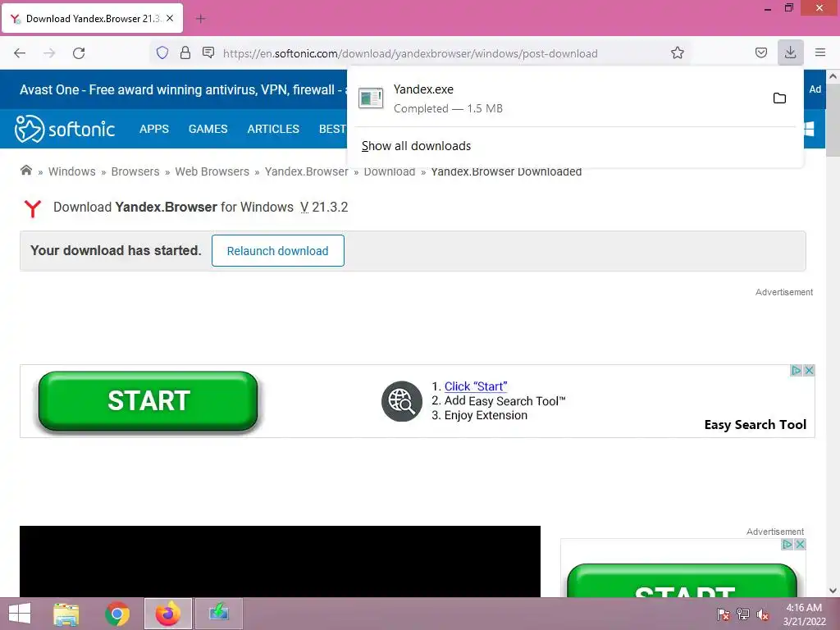Viewport: 840px width, 630px height.
Task: Bookmark this page with the star
Action: pyautogui.click(x=677, y=52)
